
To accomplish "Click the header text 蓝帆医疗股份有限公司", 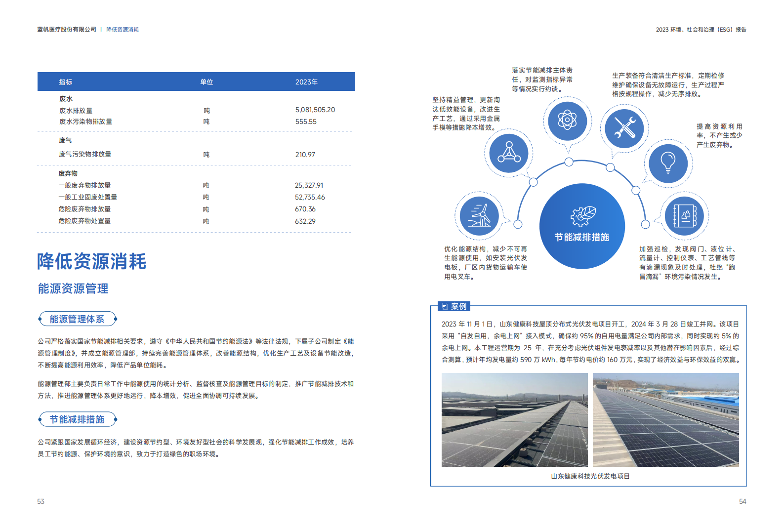I will (x=67, y=30).
